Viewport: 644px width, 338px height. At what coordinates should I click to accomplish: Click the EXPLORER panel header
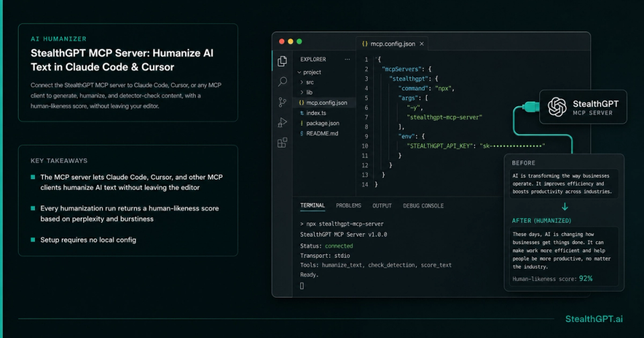[313, 59]
